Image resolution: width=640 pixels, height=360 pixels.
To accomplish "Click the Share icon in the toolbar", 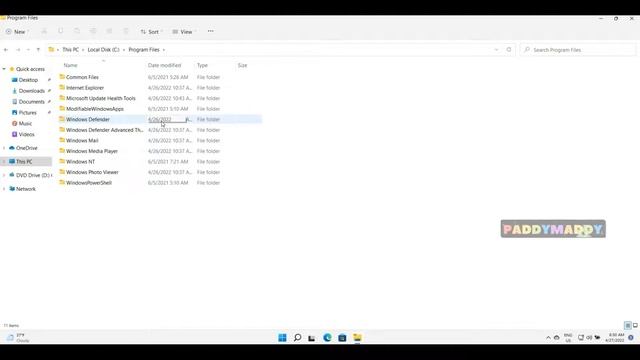I will (x=109, y=31).
